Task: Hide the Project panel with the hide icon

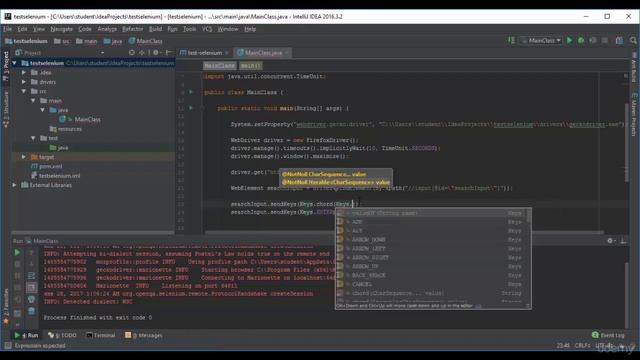Action: (169, 53)
